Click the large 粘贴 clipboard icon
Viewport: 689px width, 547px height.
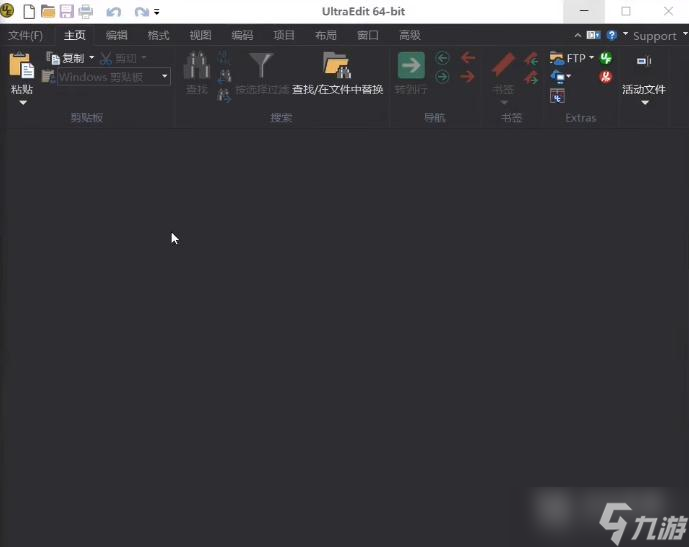click(22, 66)
